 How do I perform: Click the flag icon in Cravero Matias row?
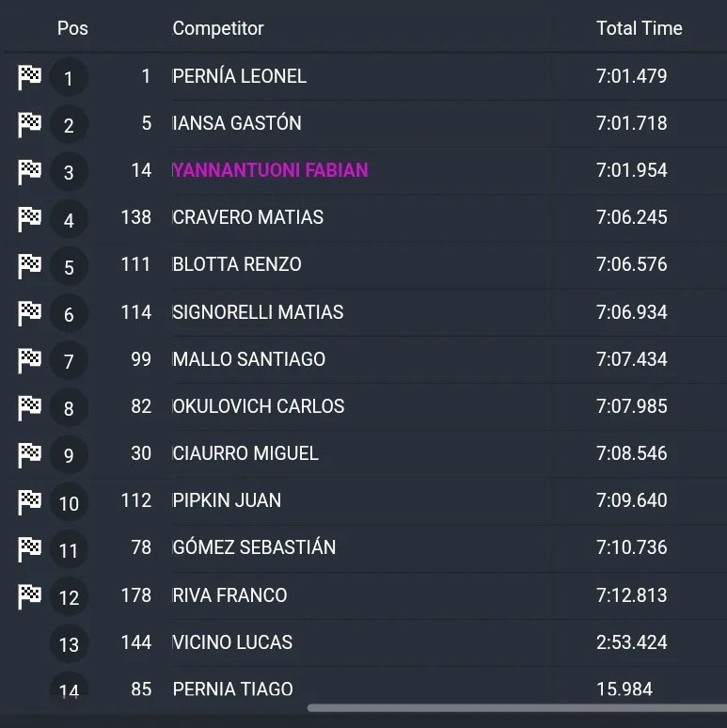point(30,218)
